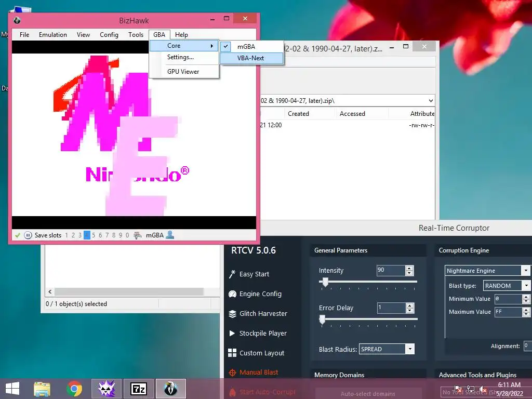Select highlighted save slot 4
The height and width of the screenshot is (399, 532).
[87, 235]
